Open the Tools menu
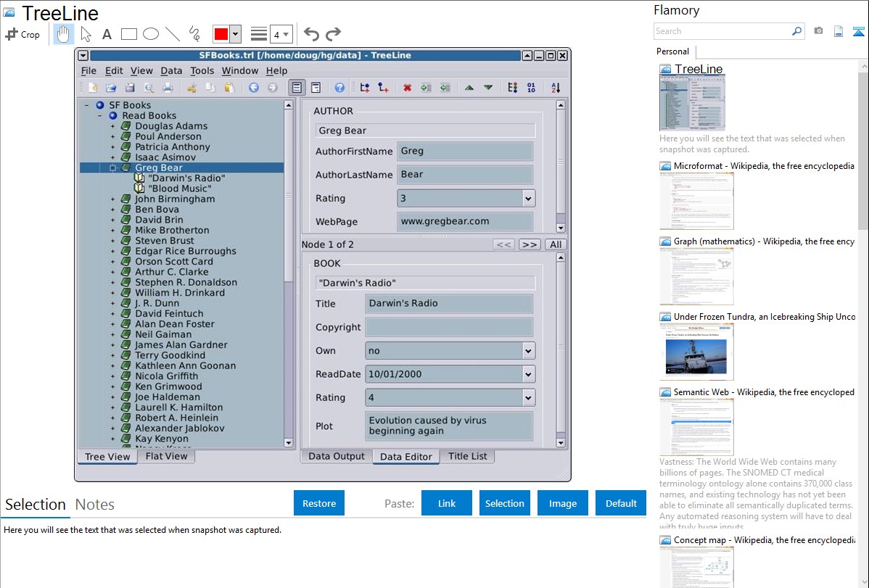 click(x=202, y=70)
